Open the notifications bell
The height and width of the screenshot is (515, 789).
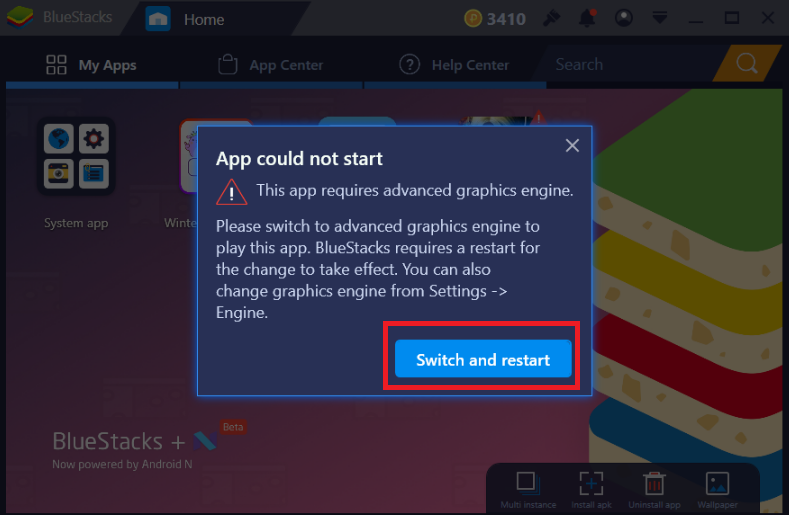(587, 18)
